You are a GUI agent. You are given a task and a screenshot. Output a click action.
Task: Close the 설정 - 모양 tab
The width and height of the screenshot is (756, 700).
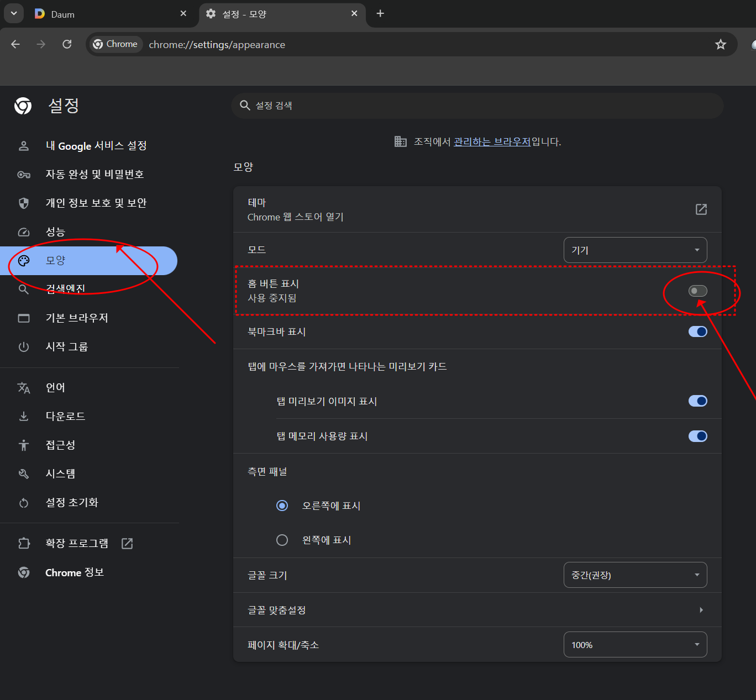[354, 13]
